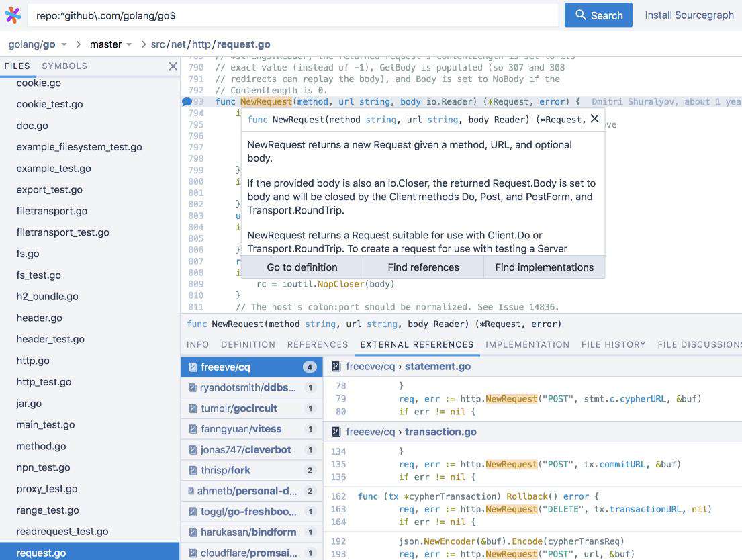Select thrisp/fork in repository list

[x=251, y=471]
